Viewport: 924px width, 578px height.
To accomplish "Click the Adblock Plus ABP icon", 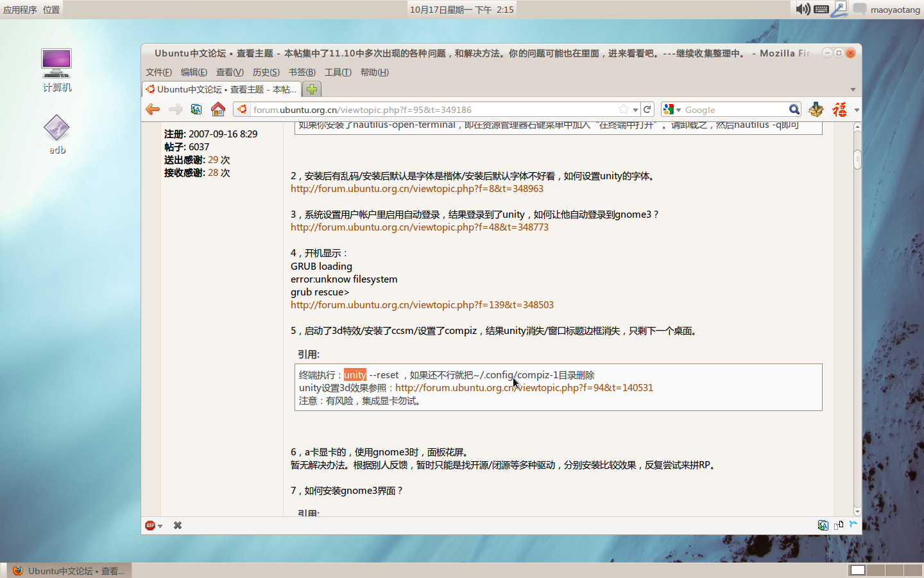I will tap(150, 525).
